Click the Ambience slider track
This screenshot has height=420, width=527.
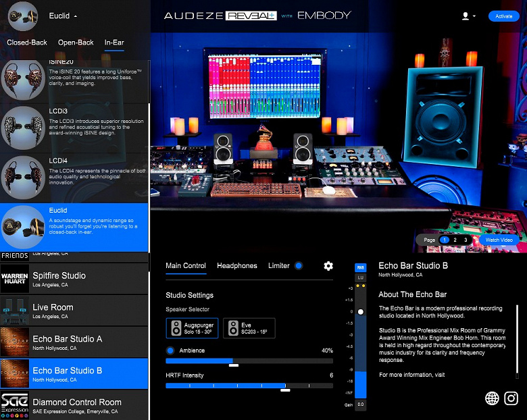(249, 361)
